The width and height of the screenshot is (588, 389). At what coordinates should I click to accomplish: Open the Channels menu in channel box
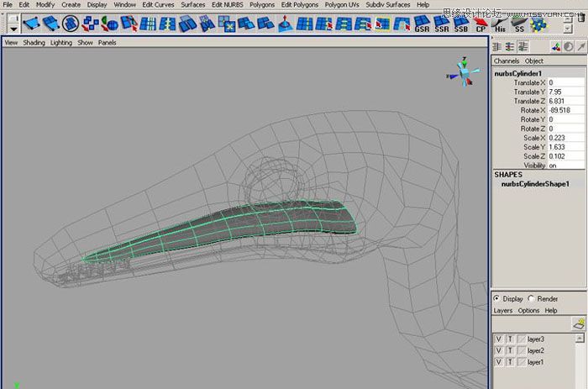tap(507, 61)
